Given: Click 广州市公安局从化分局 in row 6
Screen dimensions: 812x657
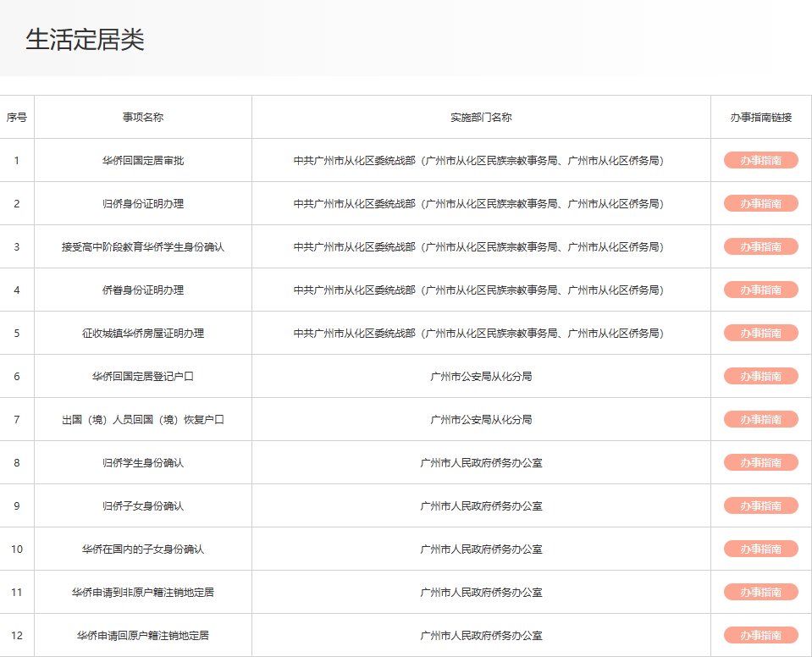Looking at the screenshot, I should 481,377.
